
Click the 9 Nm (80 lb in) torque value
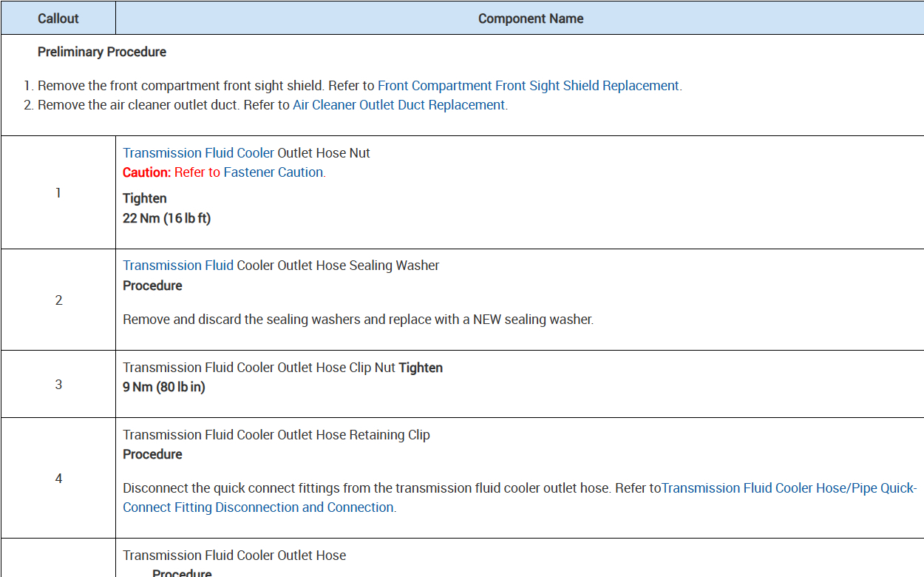point(163,387)
